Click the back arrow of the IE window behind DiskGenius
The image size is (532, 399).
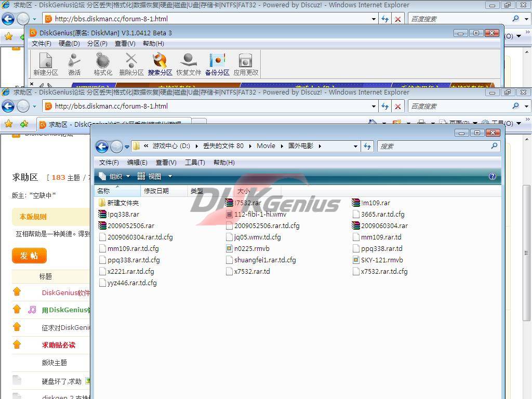pyautogui.click(x=8, y=19)
